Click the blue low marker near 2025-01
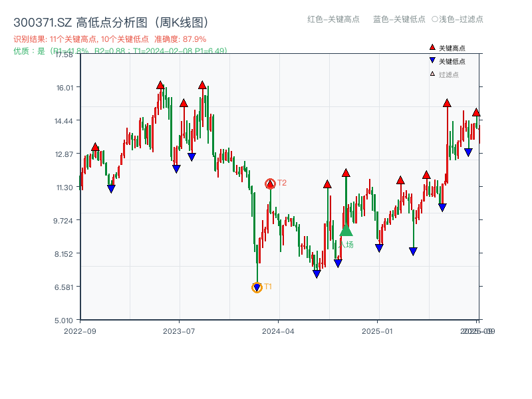This screenshot has width=532, height=399. pyautogui.click(x=379, y=248)
